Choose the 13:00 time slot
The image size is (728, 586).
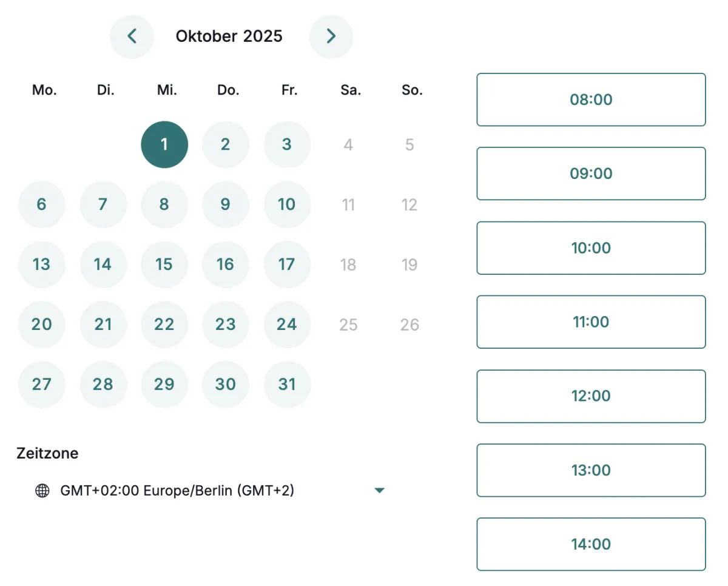click(591, 470)
